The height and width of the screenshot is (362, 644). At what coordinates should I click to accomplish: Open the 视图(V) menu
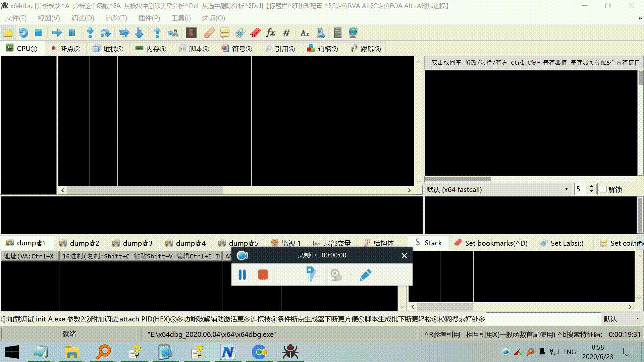[x=49, y=18]
